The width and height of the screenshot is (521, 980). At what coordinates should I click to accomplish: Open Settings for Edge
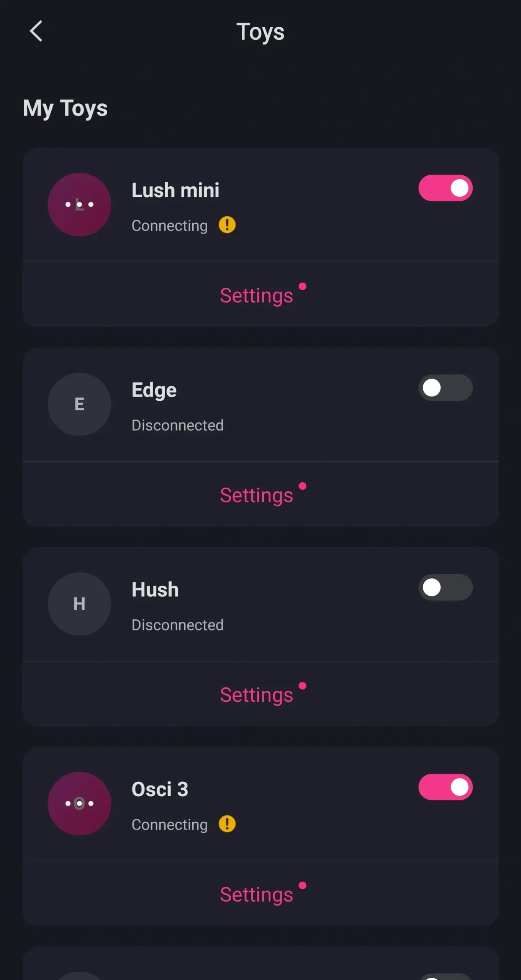pos(257,495)
